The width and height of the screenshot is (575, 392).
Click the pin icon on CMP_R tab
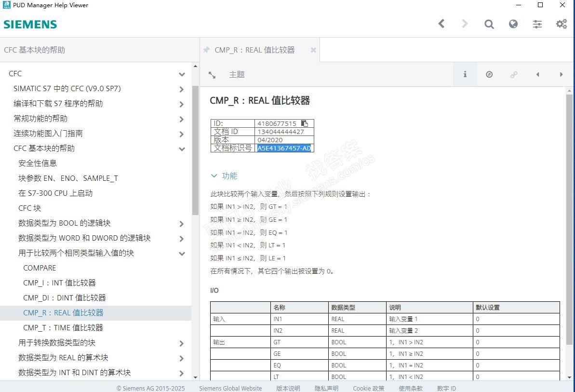pos(206,50)
